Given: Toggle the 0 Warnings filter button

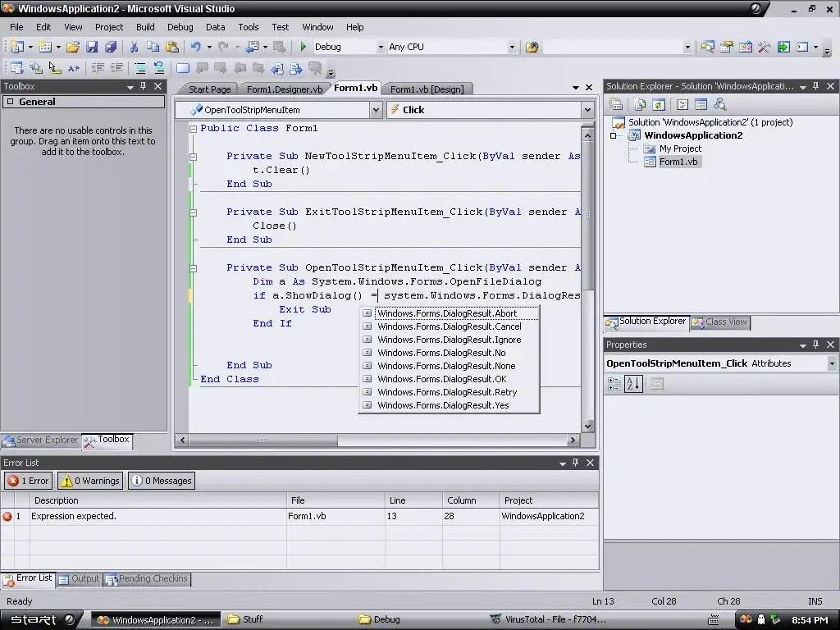Looking at the screenshot, I should point(90,481).
